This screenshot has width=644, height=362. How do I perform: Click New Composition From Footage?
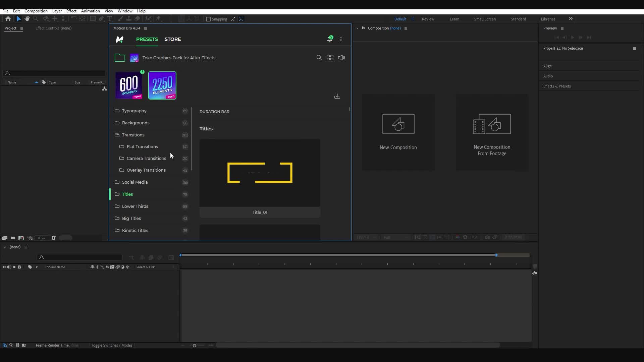(491, 132)
